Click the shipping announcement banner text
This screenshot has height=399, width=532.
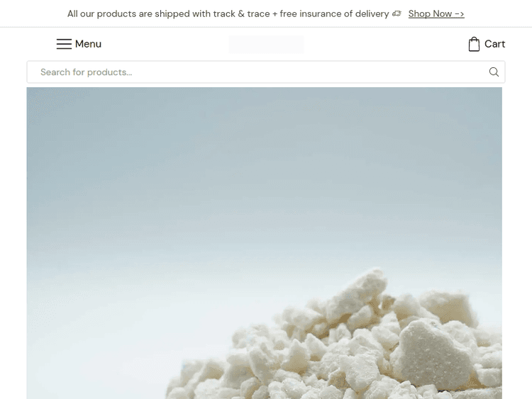point(228,13)
